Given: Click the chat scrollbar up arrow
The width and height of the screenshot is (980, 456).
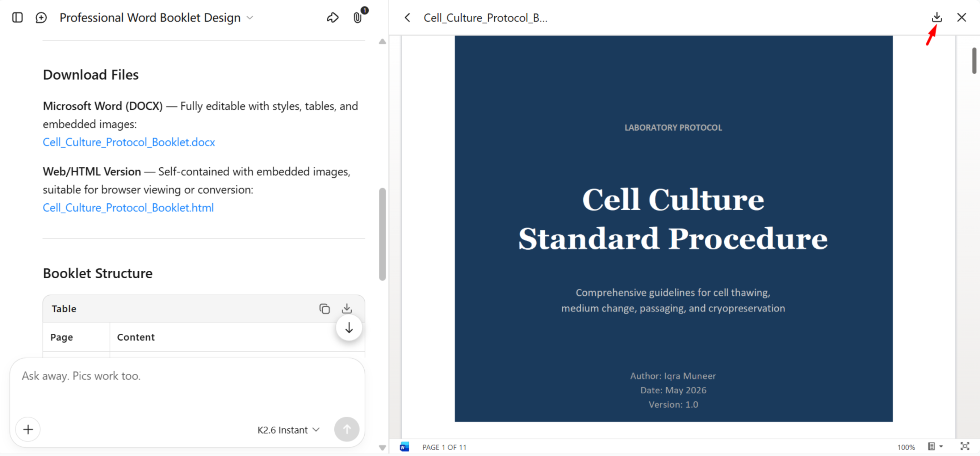Looking at the screenshot, I should click(x=382, y=42).
